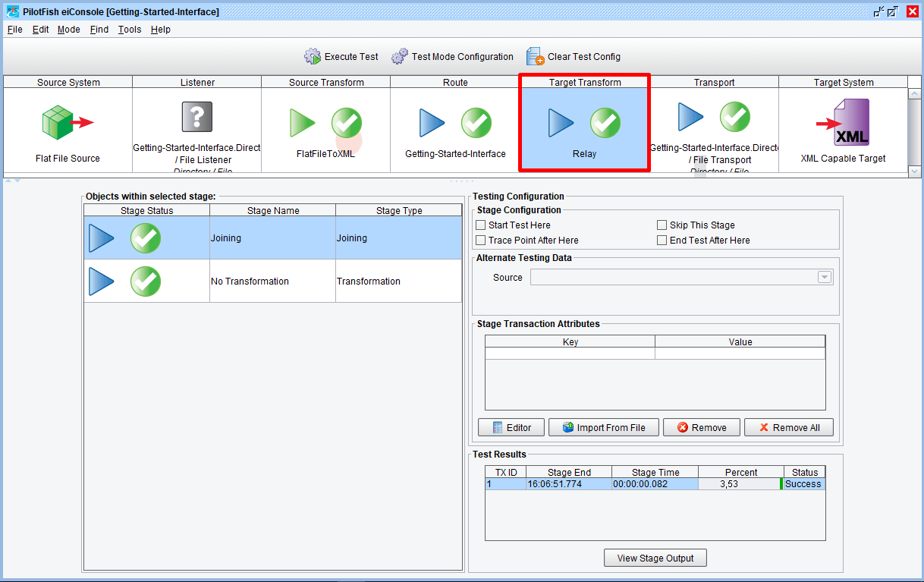The width and height of the screenshot is (924, 582).
Task: Select stage end time 16:06:51.774
Action: 569,484
